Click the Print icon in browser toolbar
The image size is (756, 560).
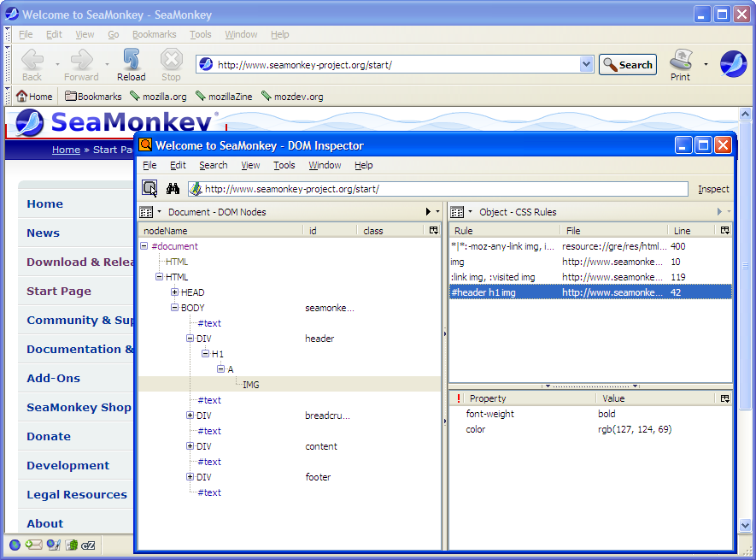point(680,64)
